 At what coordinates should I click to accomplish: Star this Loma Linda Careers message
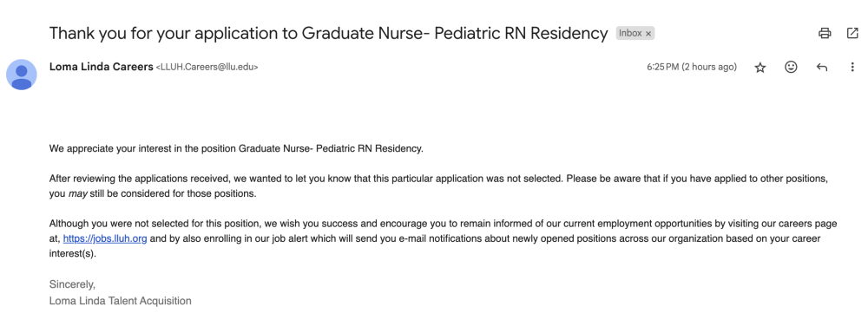click(760, 68)
